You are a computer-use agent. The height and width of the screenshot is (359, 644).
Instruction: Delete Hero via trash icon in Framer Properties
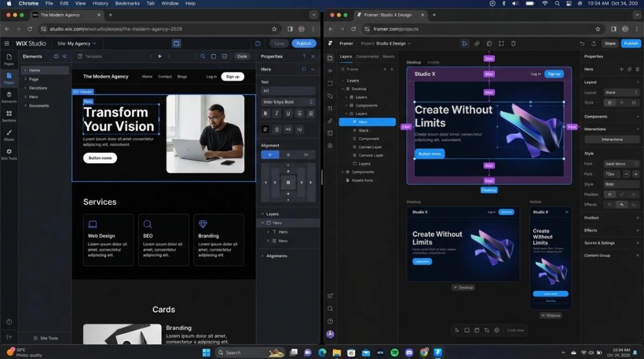click(637, 69)
